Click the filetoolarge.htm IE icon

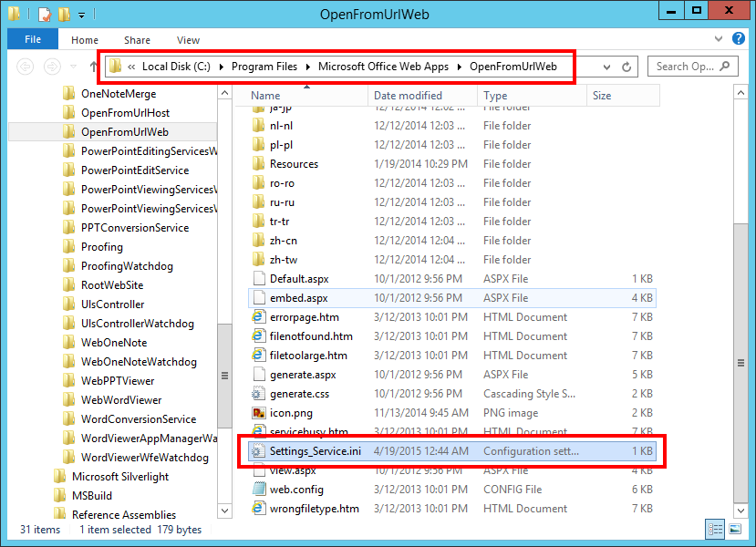258,356
